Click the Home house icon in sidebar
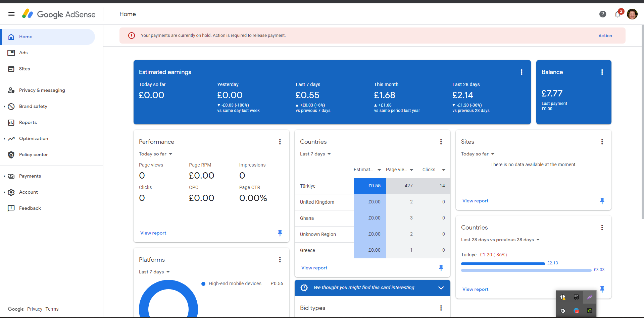The image size is (644, 318). click(x=11, y=37)
